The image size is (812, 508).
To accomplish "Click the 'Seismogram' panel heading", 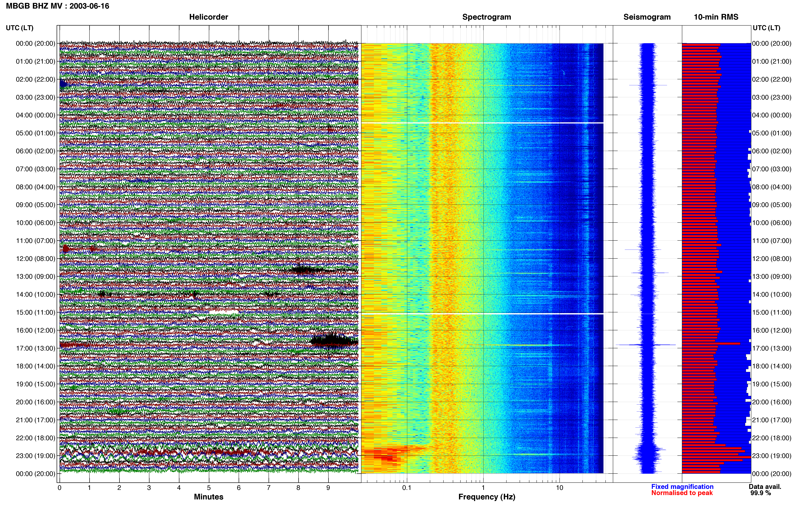I will pyautogui.click(x=647, y=17).
